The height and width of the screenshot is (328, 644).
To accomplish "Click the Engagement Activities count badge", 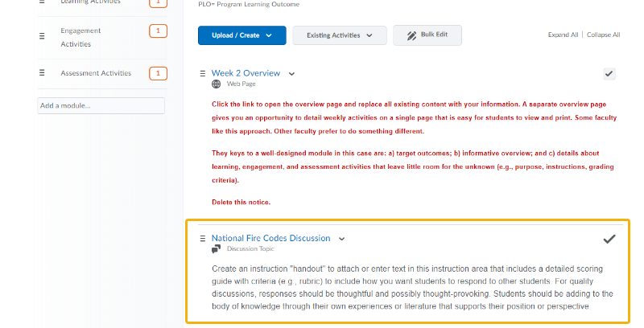I will tap(159, 31).
